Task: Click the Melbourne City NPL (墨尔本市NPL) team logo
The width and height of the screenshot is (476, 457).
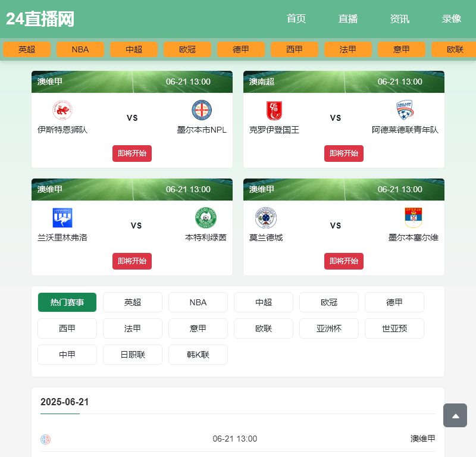Action: pos(202,110)
